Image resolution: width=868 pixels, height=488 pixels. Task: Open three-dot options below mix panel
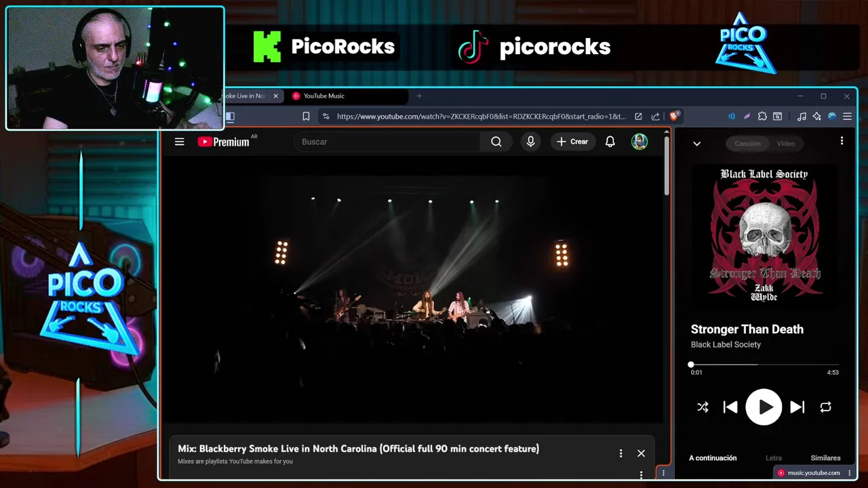(x=641, y=474)
